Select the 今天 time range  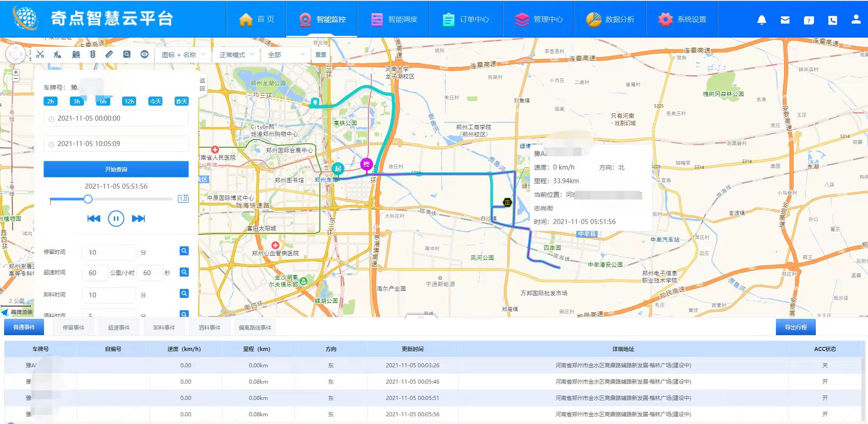point(155,101)
